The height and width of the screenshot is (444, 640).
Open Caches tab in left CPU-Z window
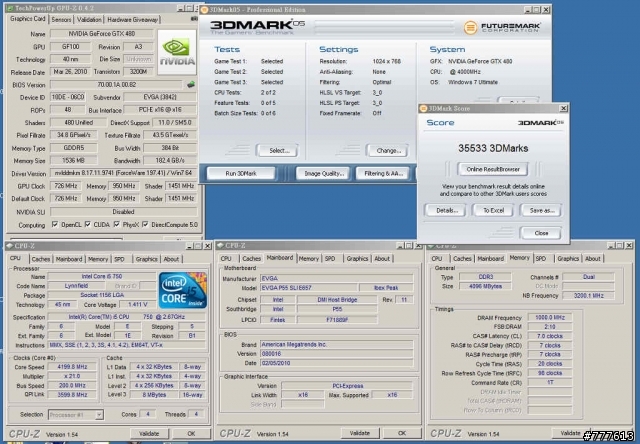coord(41,259)
